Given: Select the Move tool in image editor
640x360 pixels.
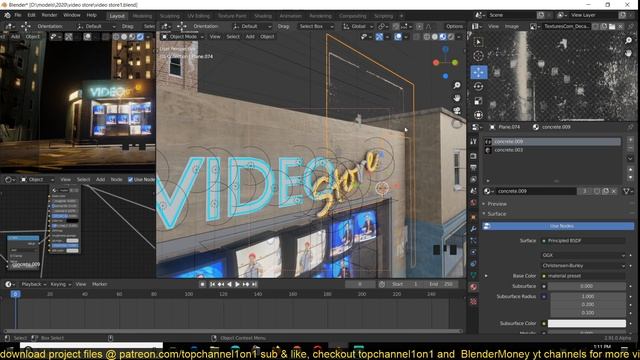Looking at the screenshot, I should click(478, 72).
